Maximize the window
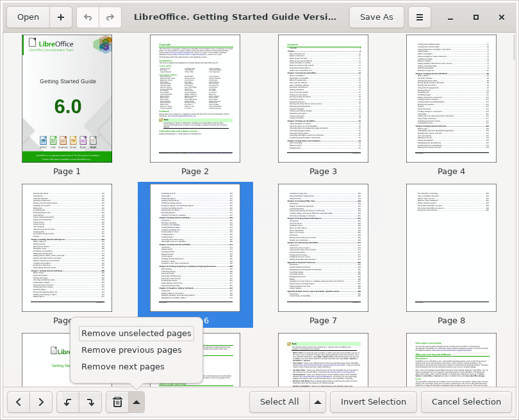519x420 pixels. click(x=476, y=17)
